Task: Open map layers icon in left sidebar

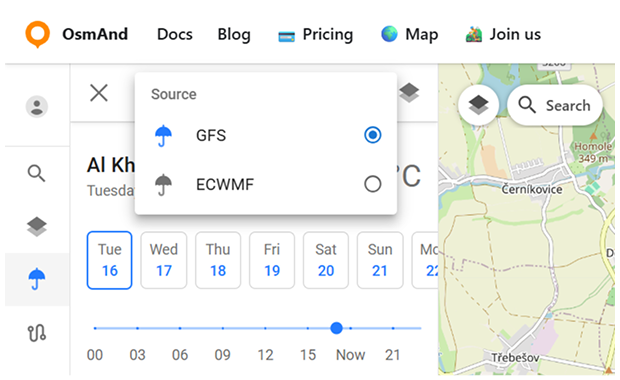Action: click(37, 227)
